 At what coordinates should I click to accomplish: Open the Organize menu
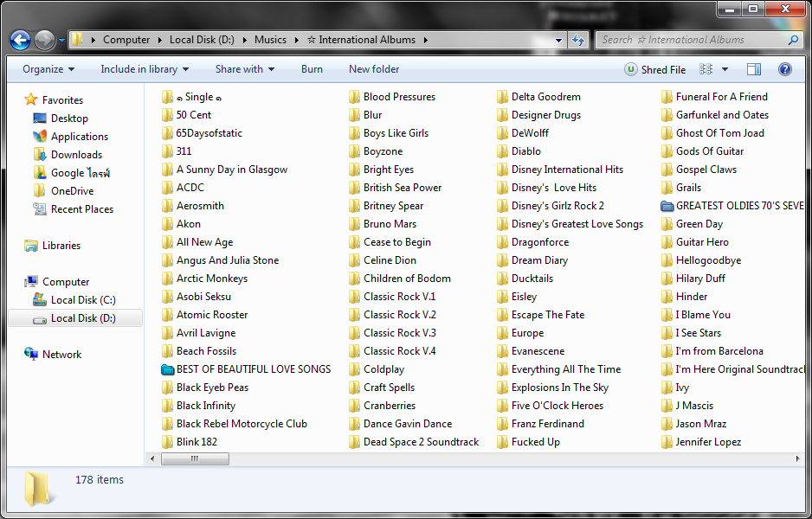coord(48,69)
